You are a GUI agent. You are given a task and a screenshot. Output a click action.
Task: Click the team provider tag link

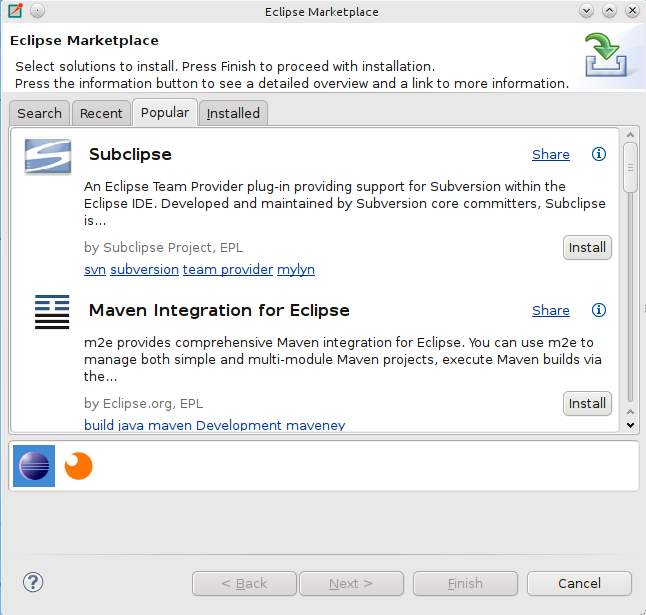[x=228, y=269]
